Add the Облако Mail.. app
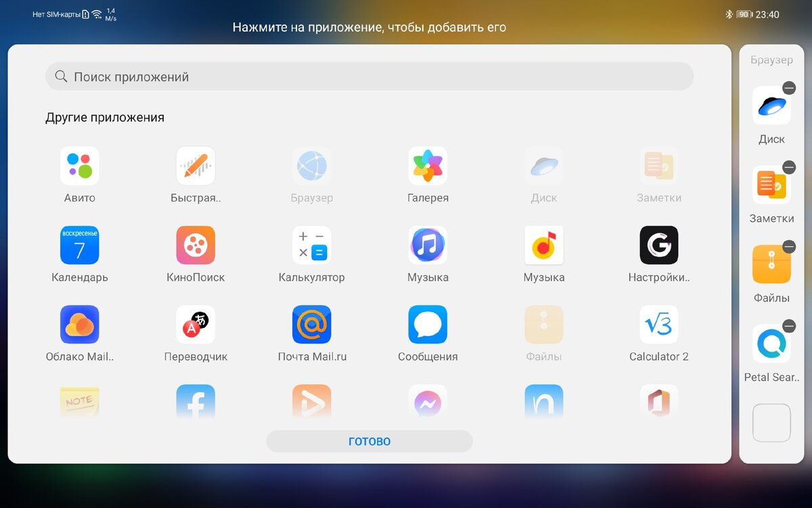 [80, 324]
